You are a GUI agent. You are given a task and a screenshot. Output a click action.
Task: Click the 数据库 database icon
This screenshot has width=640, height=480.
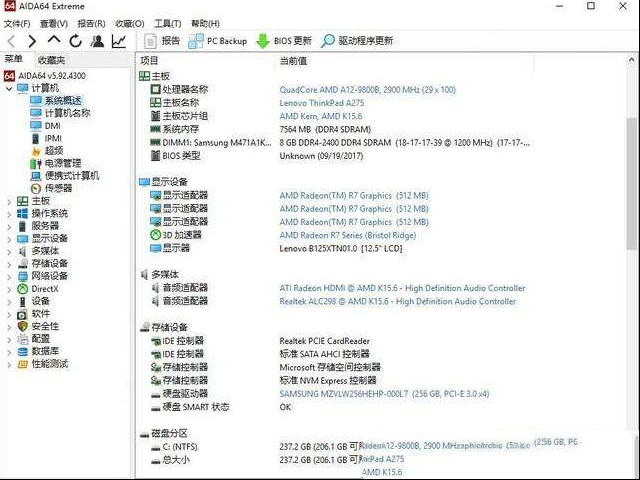click(23, 351)
